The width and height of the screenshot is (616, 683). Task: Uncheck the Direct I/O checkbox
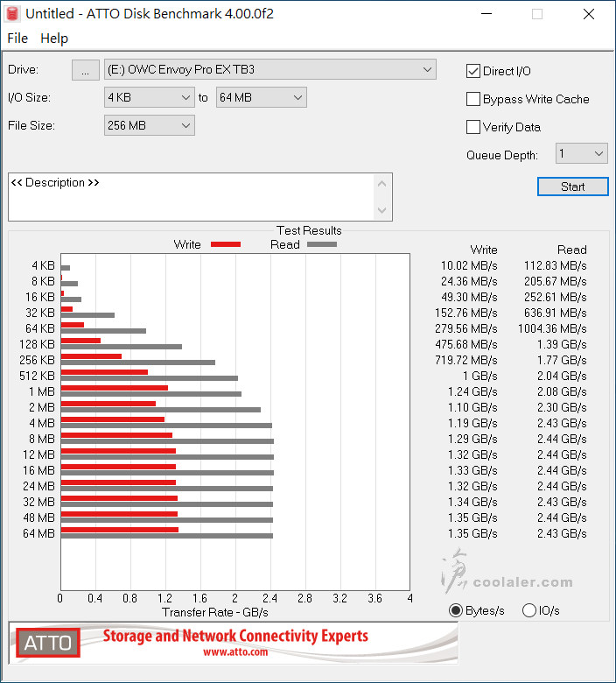(472, 71)
